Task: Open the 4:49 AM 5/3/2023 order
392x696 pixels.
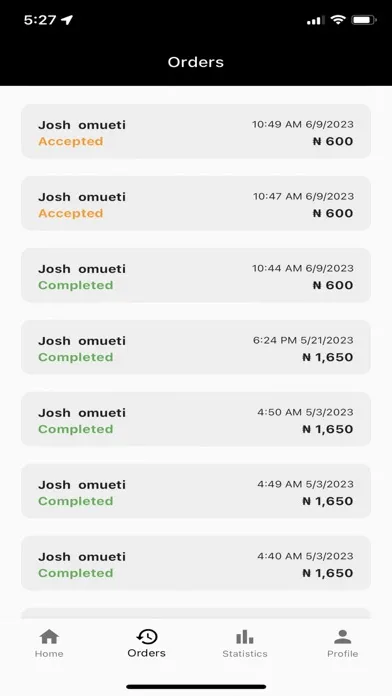Action: (196, 491)
